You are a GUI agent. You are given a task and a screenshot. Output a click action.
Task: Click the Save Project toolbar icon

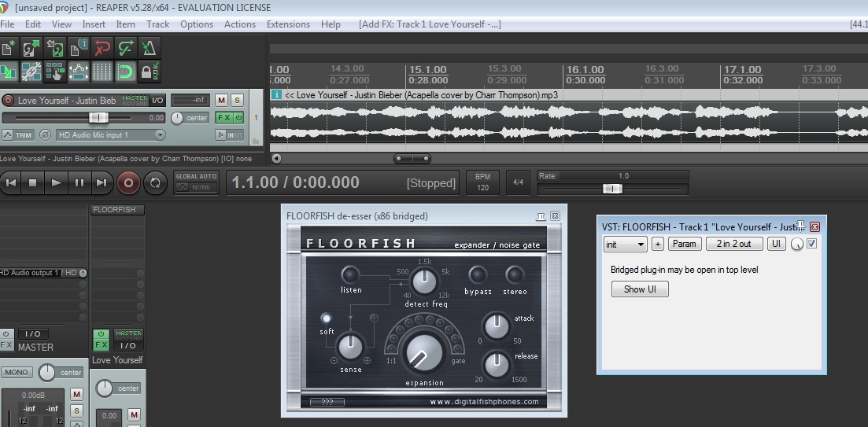click(x=55, y=48)
